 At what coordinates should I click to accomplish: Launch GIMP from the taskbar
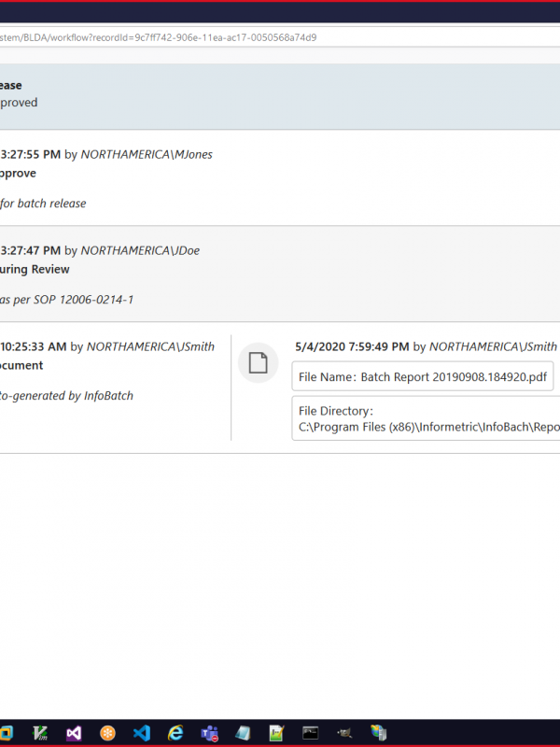pos(344,733)
